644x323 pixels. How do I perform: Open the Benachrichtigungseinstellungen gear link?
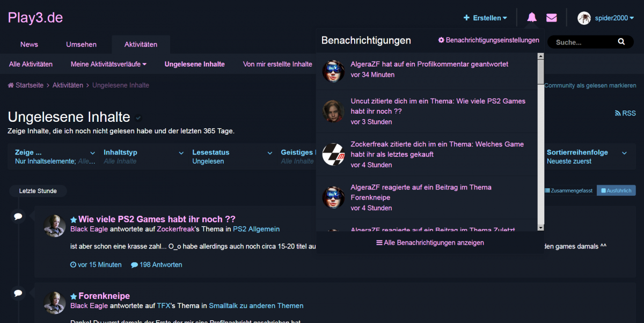(488, 40)
